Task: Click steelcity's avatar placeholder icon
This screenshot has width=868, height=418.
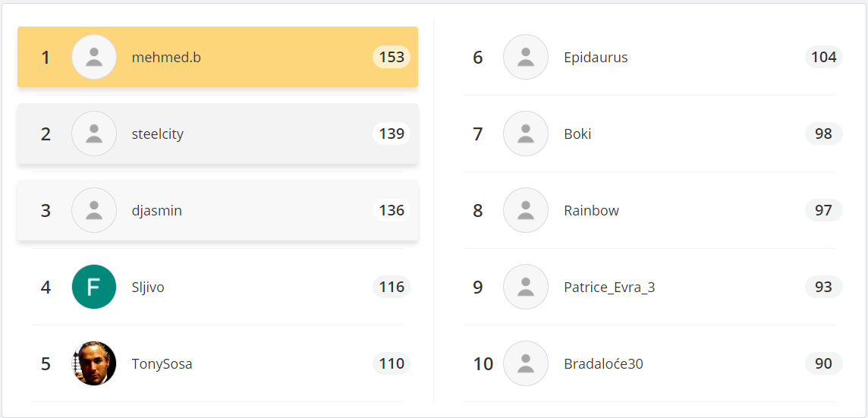Action: point(94,134)
